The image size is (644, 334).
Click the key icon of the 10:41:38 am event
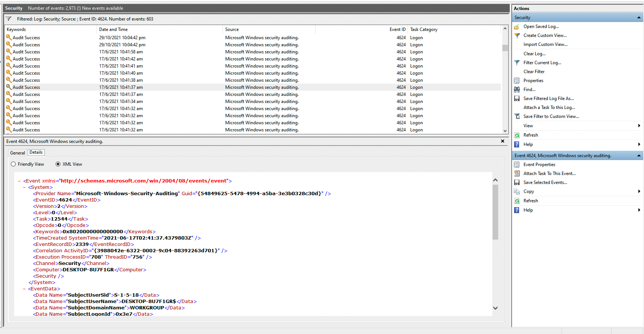tap(9, 80)
